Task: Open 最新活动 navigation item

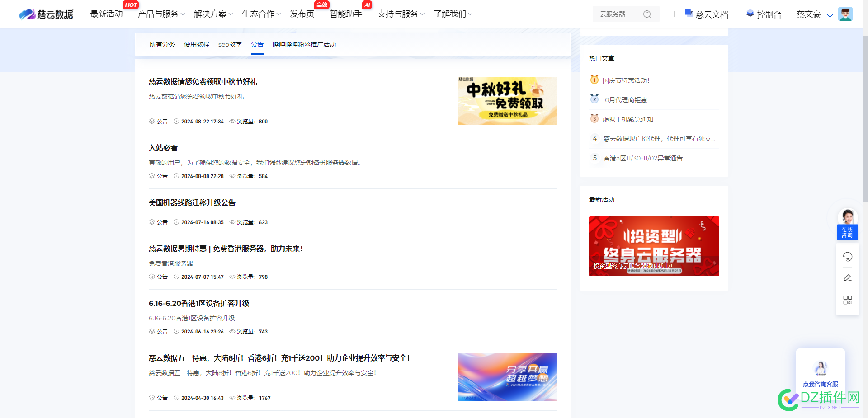Action: [x=106, y=14]
